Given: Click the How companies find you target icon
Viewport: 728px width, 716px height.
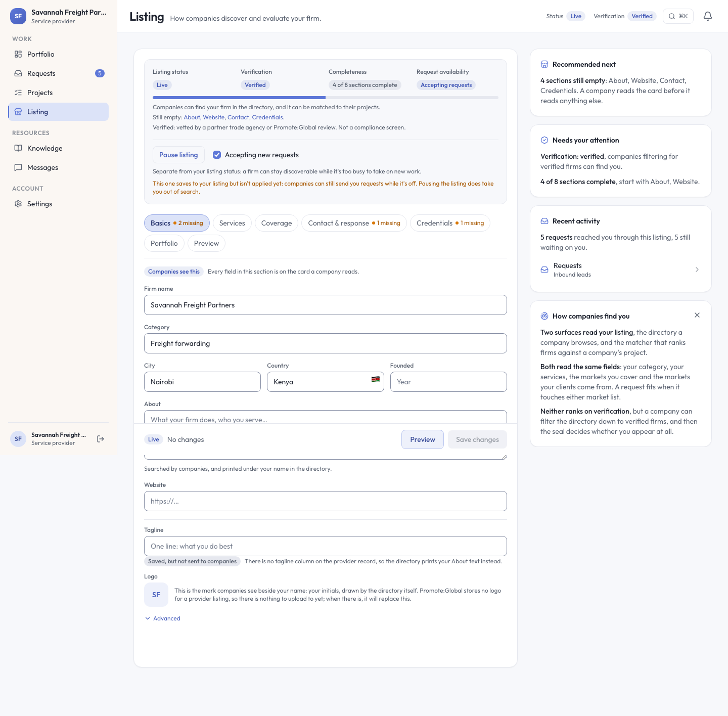Looking at the screenshot, I should click(x=544, y=316).
